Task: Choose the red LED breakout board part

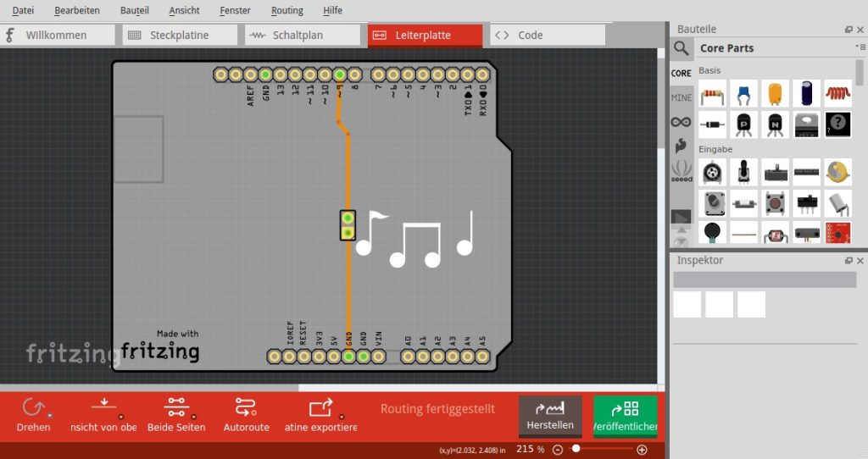Action: pyautogui.click(x=837, y=231)
